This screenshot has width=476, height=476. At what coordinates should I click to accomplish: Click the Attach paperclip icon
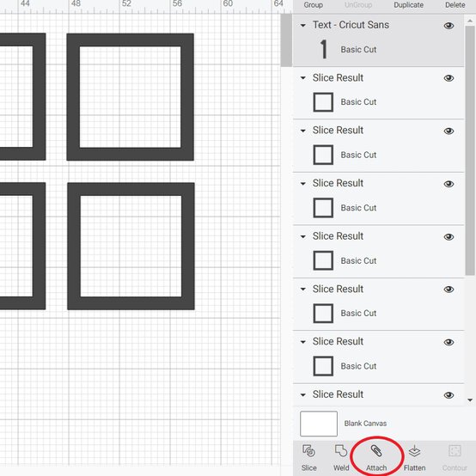tap(376, 451)
